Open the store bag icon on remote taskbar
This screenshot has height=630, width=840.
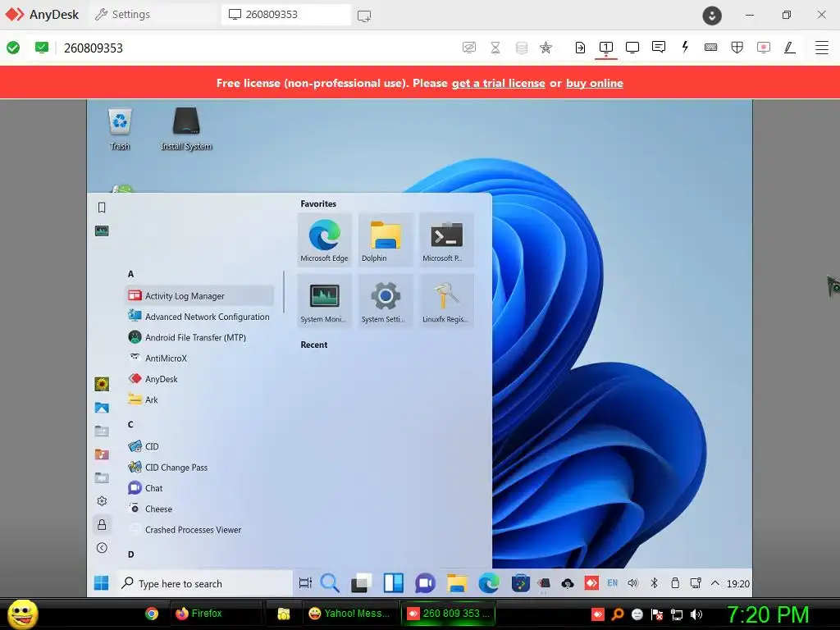pos(520,583)
